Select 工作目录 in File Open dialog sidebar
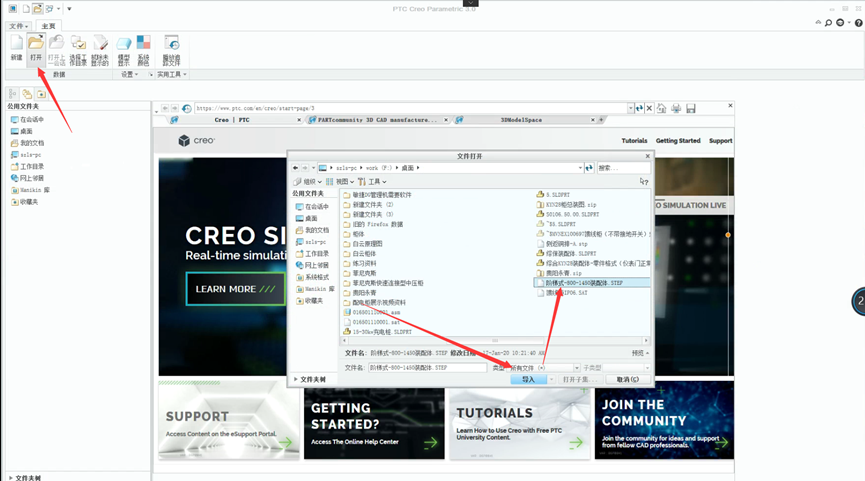This screenshot has width=865, height=481. 312,254
